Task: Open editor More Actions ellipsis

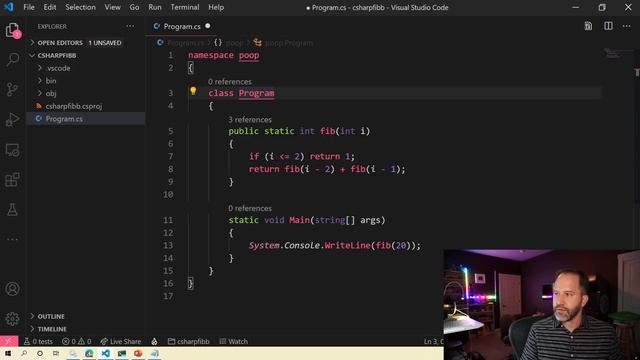Action: click(x=627, y=26)
